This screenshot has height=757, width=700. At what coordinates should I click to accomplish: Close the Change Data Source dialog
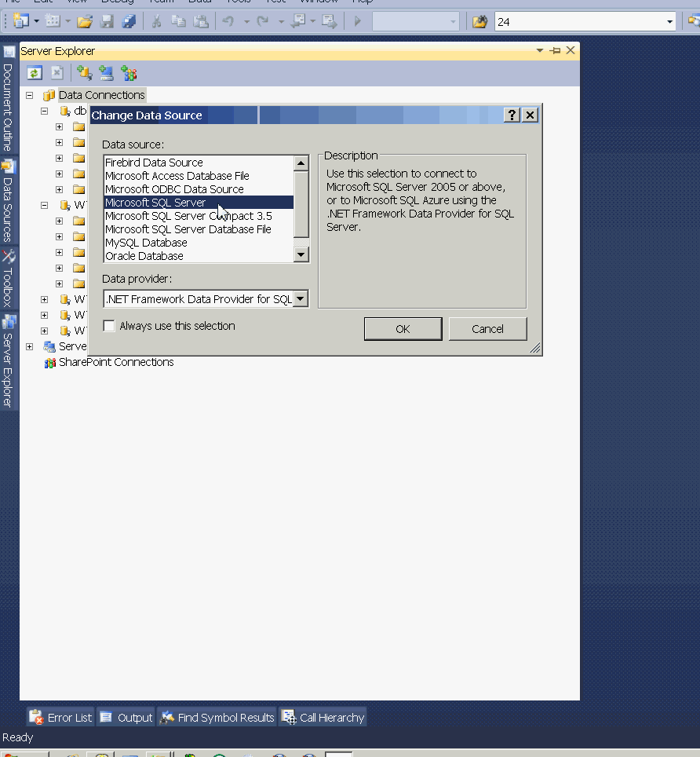(x=530, y=115)
